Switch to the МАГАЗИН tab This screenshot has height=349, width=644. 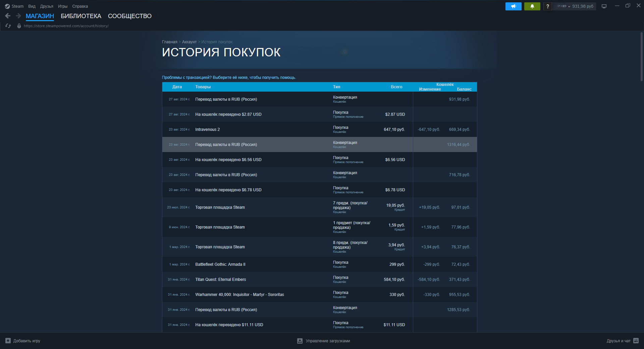(40, 16)
